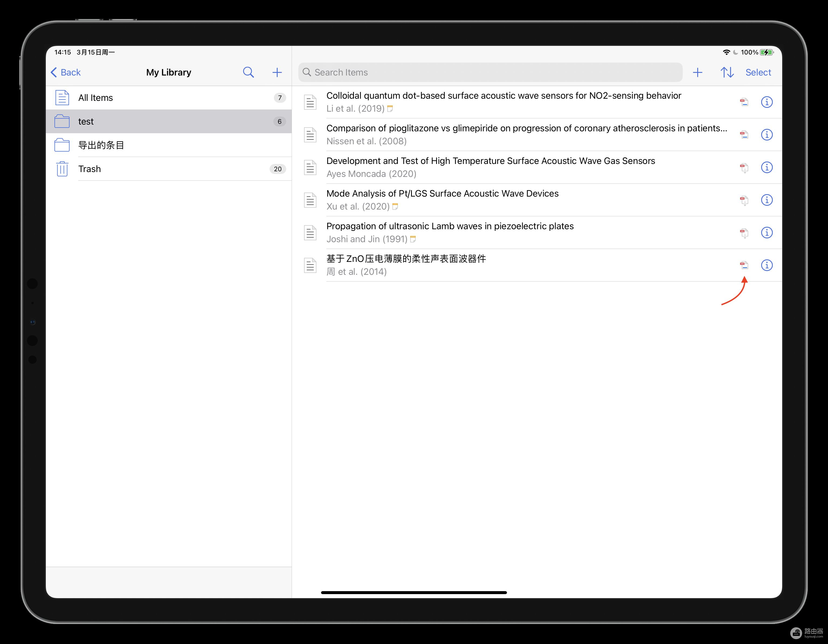
Task: Select the test collection folder
Action: tap(169, 121)
